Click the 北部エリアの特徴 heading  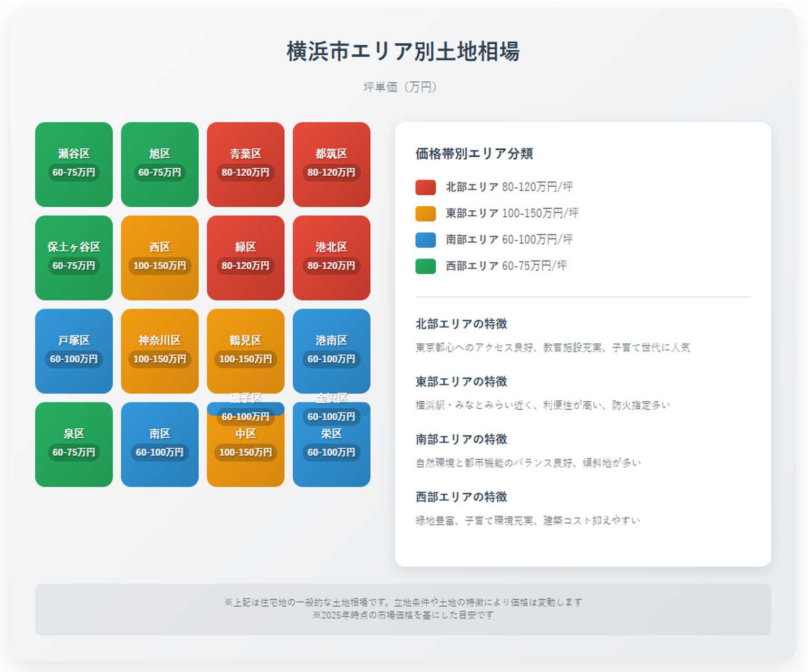461,324
